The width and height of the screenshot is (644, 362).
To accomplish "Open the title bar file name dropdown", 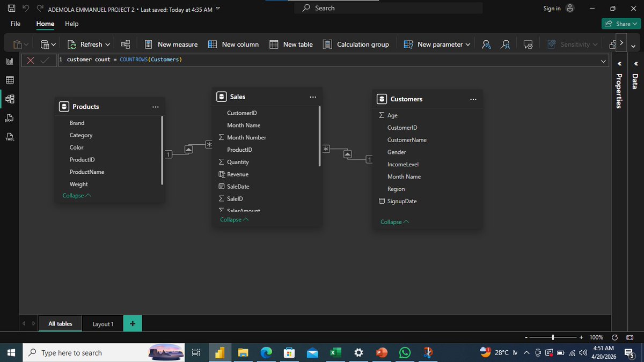I will (217, 10).
